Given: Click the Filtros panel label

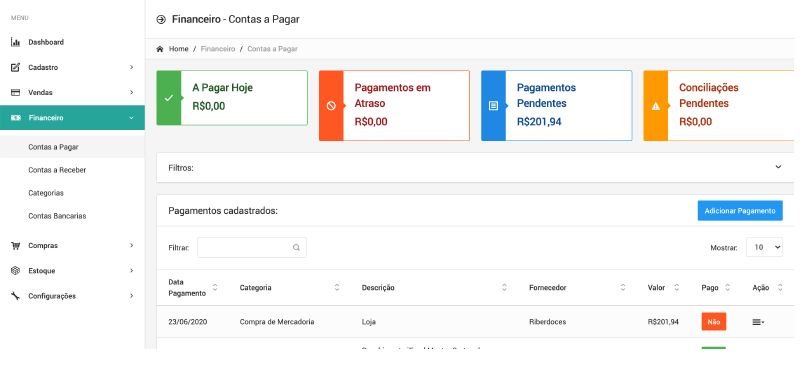Looking at the screenshot, I should (181, 168).
